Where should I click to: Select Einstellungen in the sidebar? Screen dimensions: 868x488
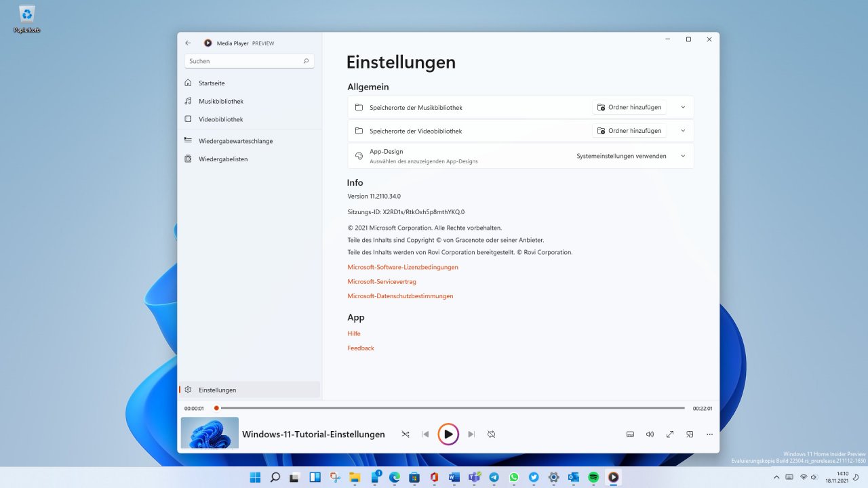pyautogui.click(x=250, y=390)
